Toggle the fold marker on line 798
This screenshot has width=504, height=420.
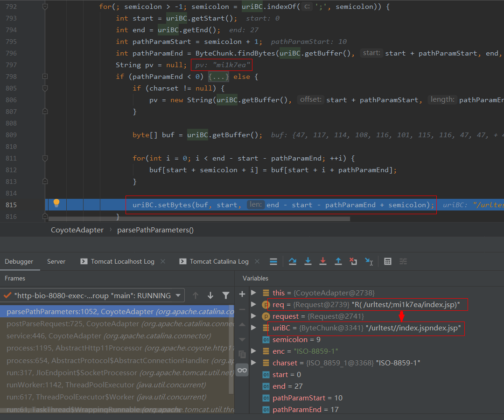45,76
